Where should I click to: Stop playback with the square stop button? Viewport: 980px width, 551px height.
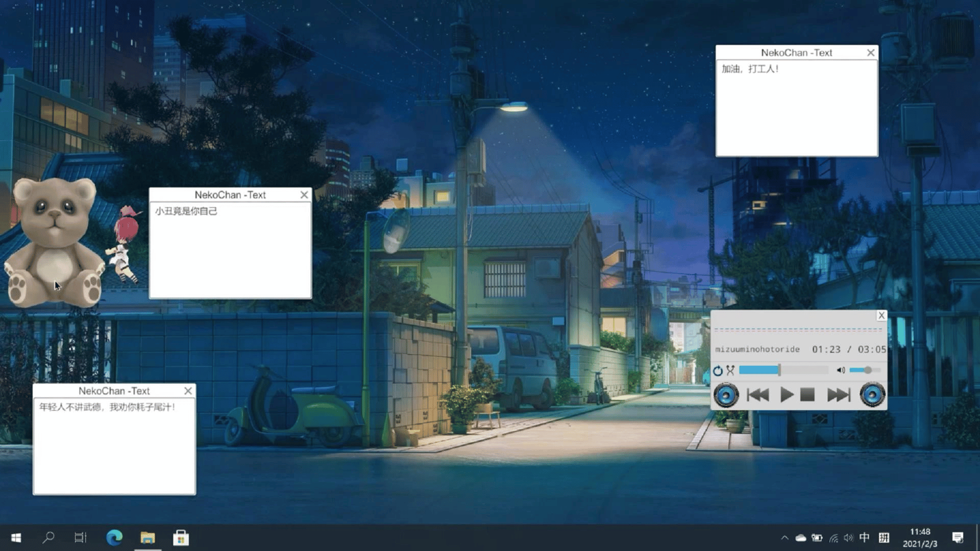(x=807, y=395)
